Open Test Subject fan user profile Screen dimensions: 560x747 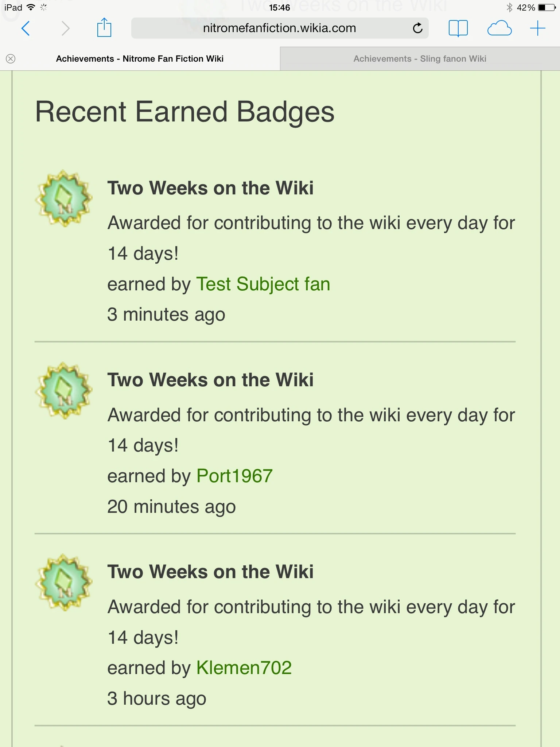pyautogui.click(x=263, y=284)
